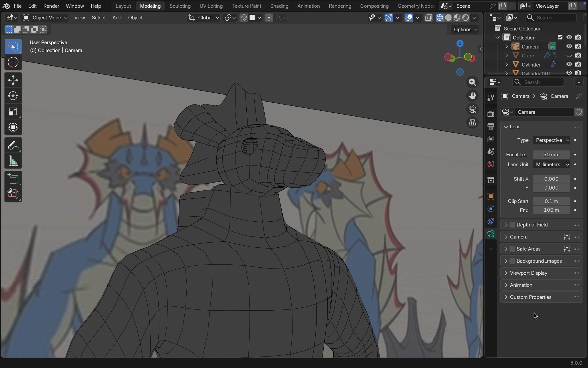588x368 pixels.
Task: Open the Add menu in viewport header
Action: (x=117, y=18)
